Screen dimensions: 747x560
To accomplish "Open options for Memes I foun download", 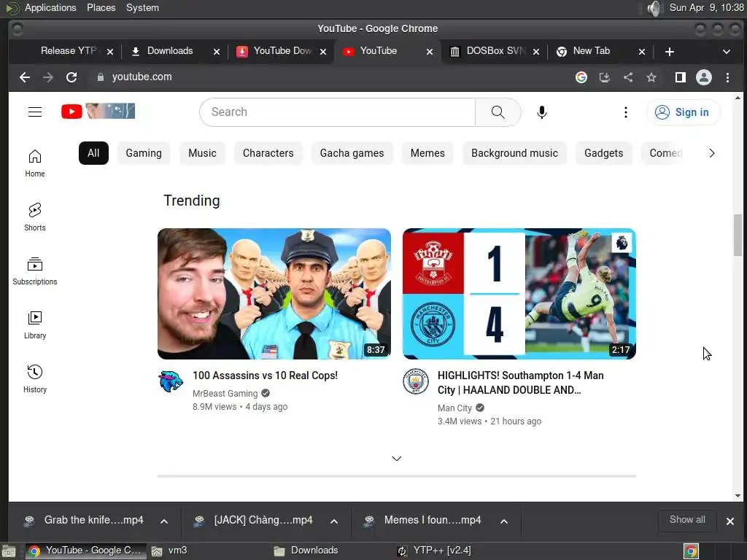I will coord(503,521).
